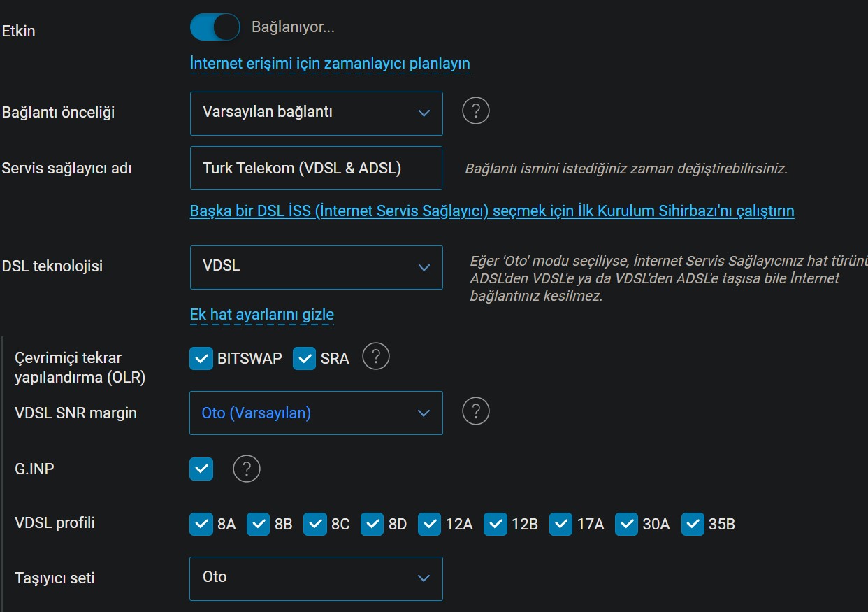Open the Taşıyıcı seti dropdown
This screenshot has width=868, height=612.
click(x=317, y=578)
